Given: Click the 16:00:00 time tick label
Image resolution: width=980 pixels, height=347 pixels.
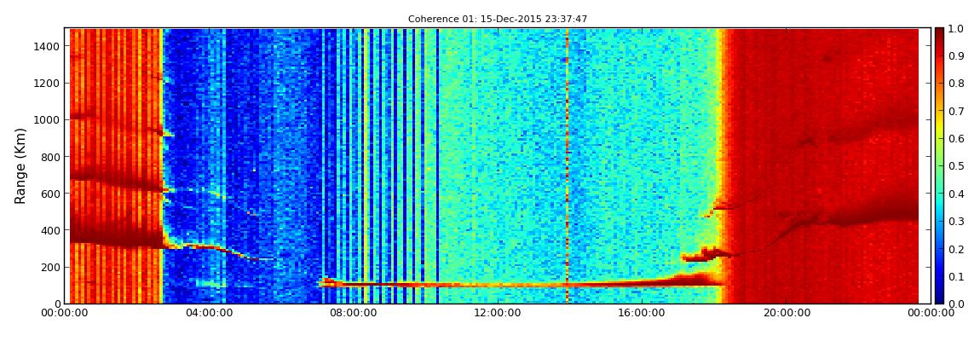Looking at the screenshot, I should (x=640, y=313).
